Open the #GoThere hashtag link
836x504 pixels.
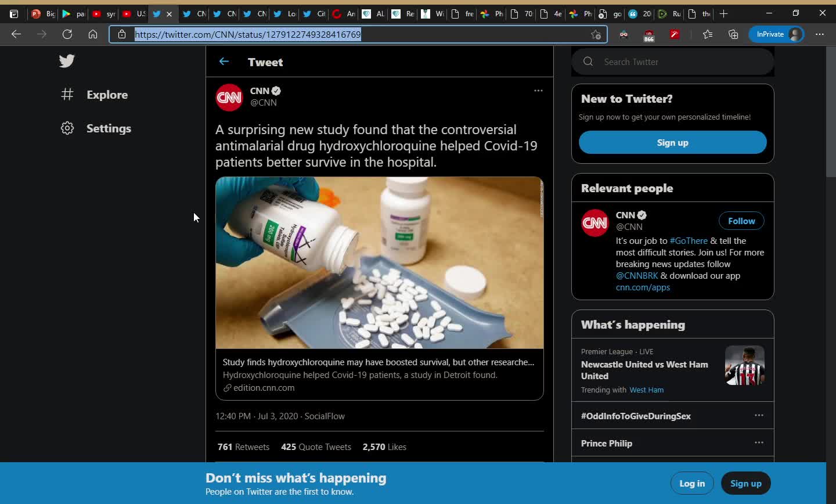coord(689,241)
